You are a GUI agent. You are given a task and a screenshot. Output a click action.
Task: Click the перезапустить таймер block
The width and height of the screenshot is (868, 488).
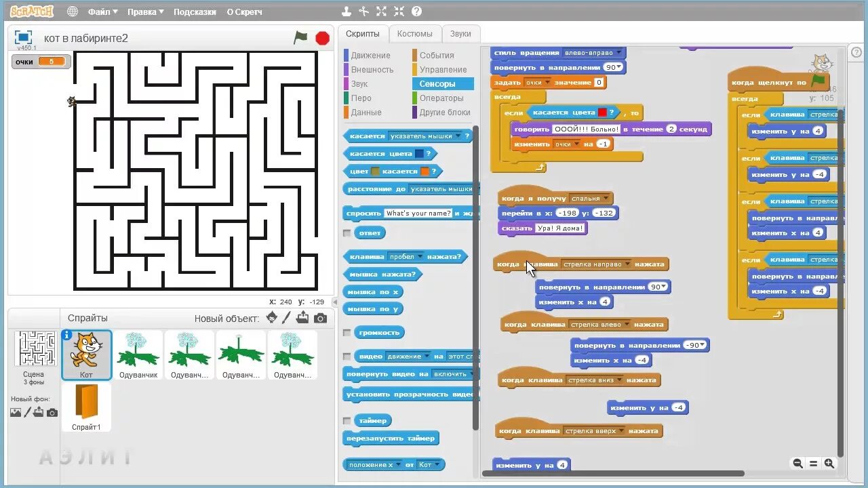[x=391, y=438]
